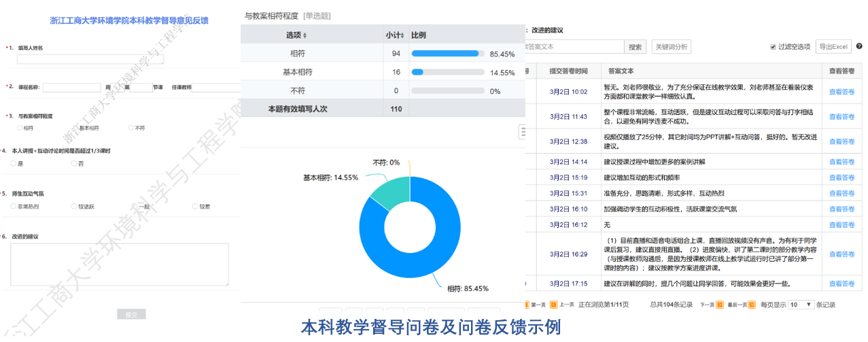Image resolution: width=868 pixels, height=342 pixels.
Task: Go to previous page via 上一页 icon
Action: coord(553,305)
